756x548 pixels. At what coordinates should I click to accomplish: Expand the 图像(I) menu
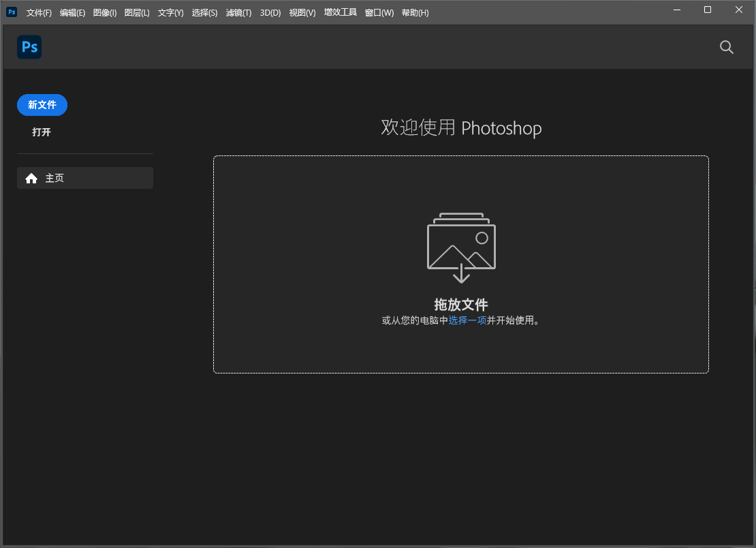pyautogui.click(x=105, y=13)
